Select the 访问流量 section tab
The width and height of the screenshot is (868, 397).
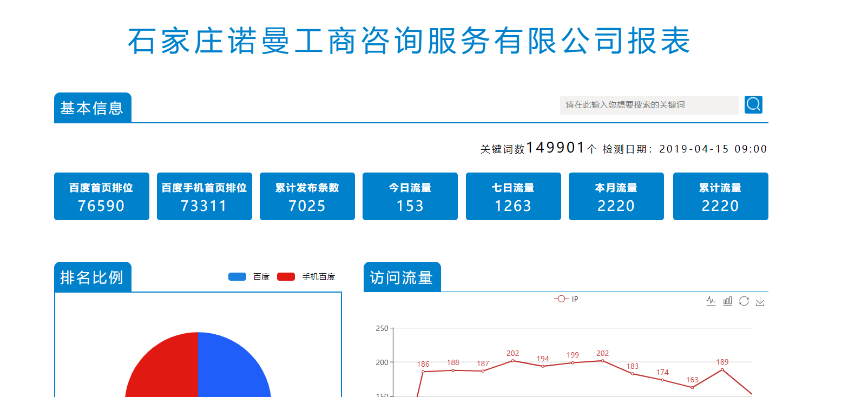click(x=402, y=277)
